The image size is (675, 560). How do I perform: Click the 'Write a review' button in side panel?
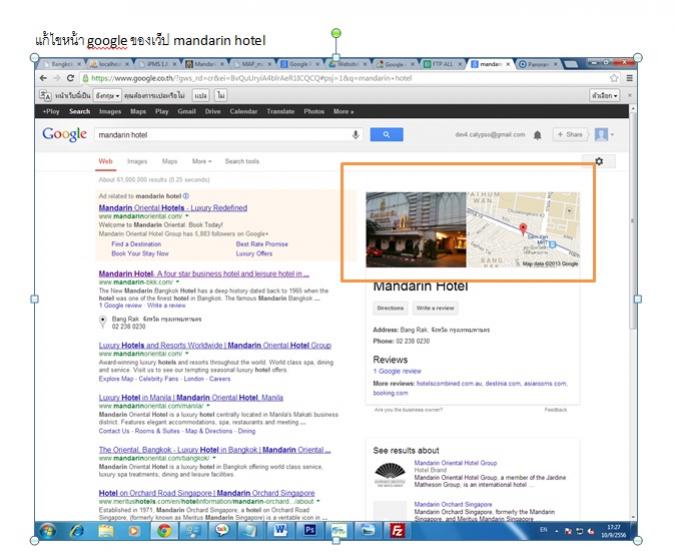[x=435, y=308]
